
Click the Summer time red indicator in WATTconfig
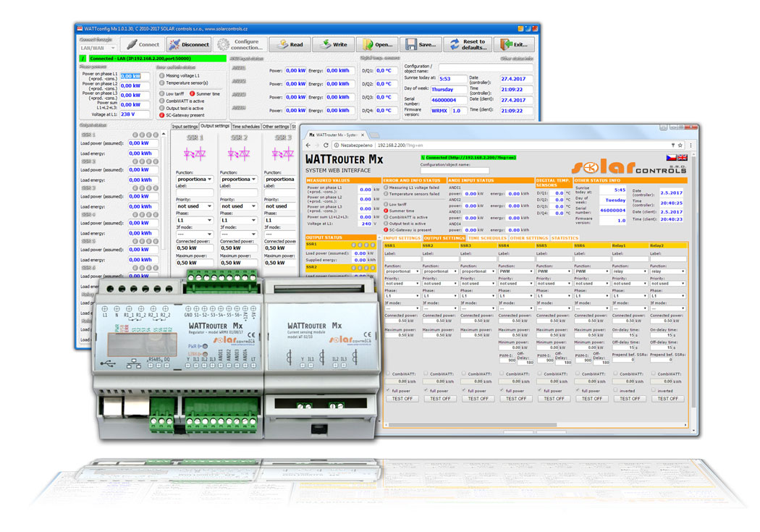[x=193, y=93]
